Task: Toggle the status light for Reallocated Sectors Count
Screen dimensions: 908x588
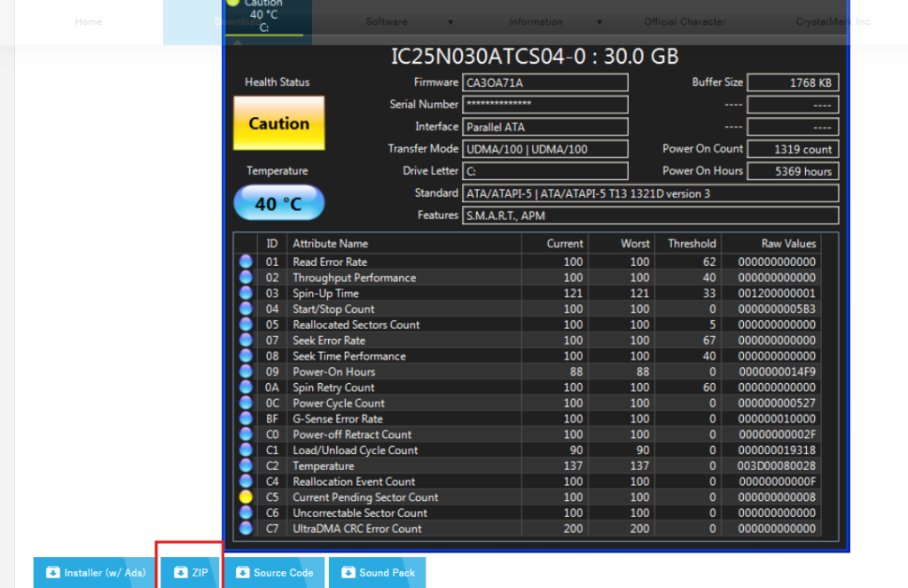Action: pyautogui.click(x=245, y=324)
